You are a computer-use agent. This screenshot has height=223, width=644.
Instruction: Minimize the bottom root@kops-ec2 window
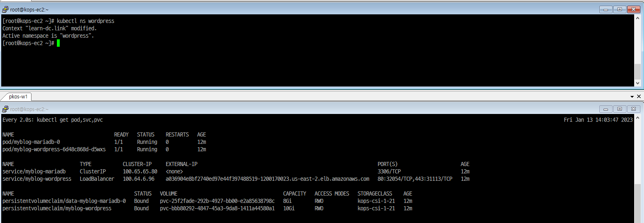point(606,109)
